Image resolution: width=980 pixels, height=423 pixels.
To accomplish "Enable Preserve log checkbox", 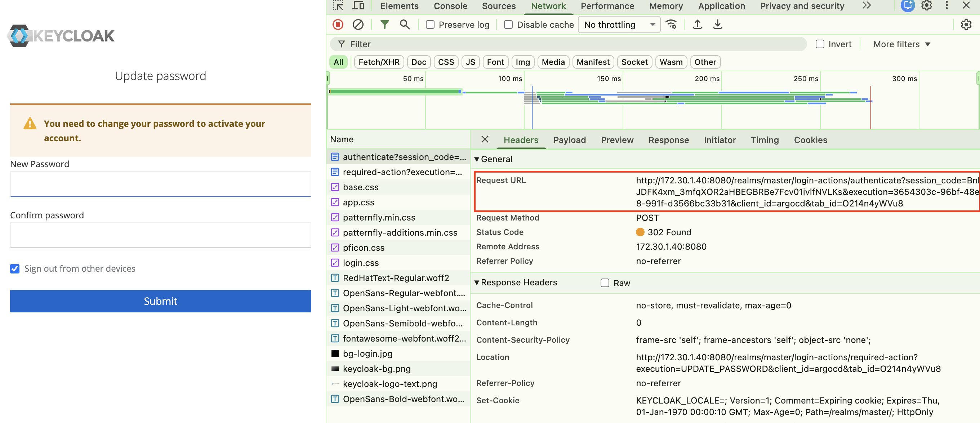I will (430, 25).
